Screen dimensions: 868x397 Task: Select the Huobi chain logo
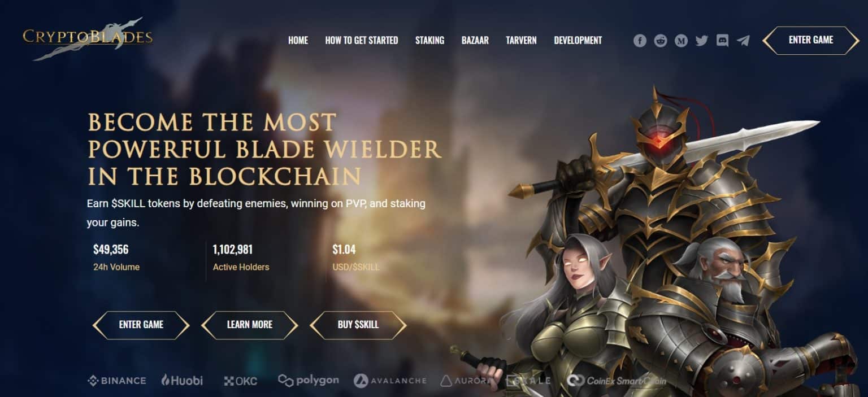[182, 380]
